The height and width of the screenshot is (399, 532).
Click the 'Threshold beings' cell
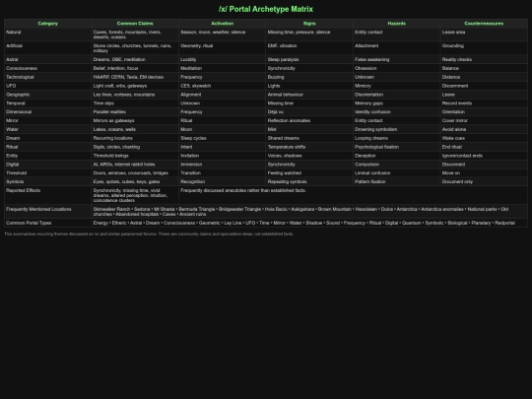tap(135, 156)
